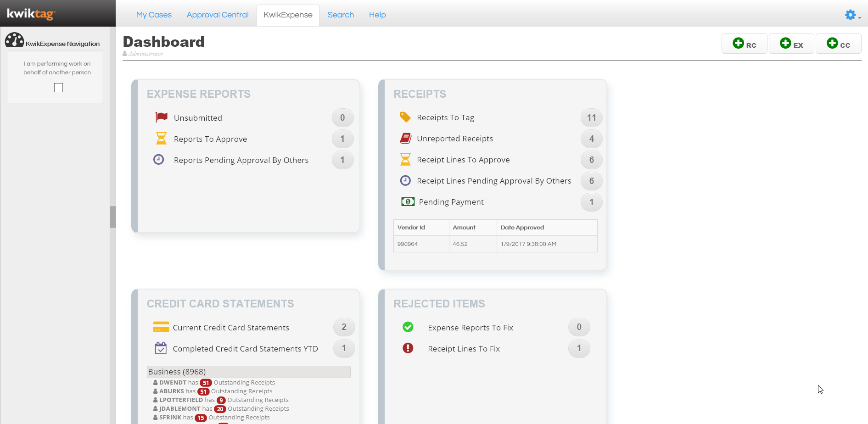
Task: Click the Receipts To Tag count badge 11
Action: (591, 117)
